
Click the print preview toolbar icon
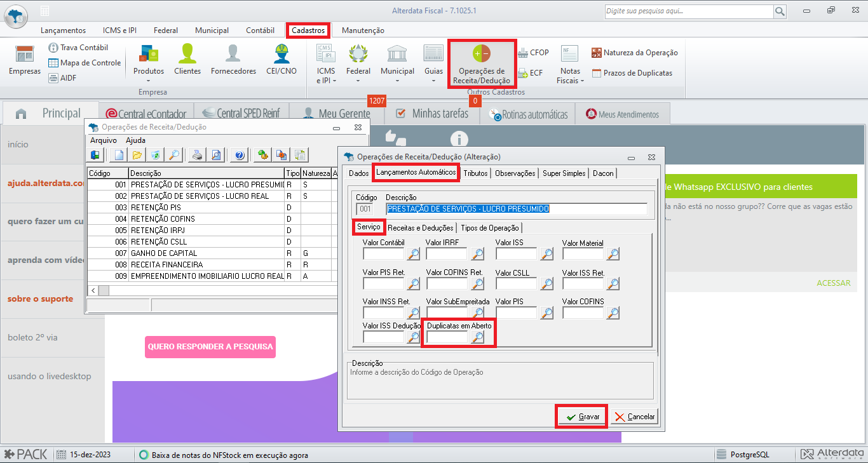(x=216, y=154)
